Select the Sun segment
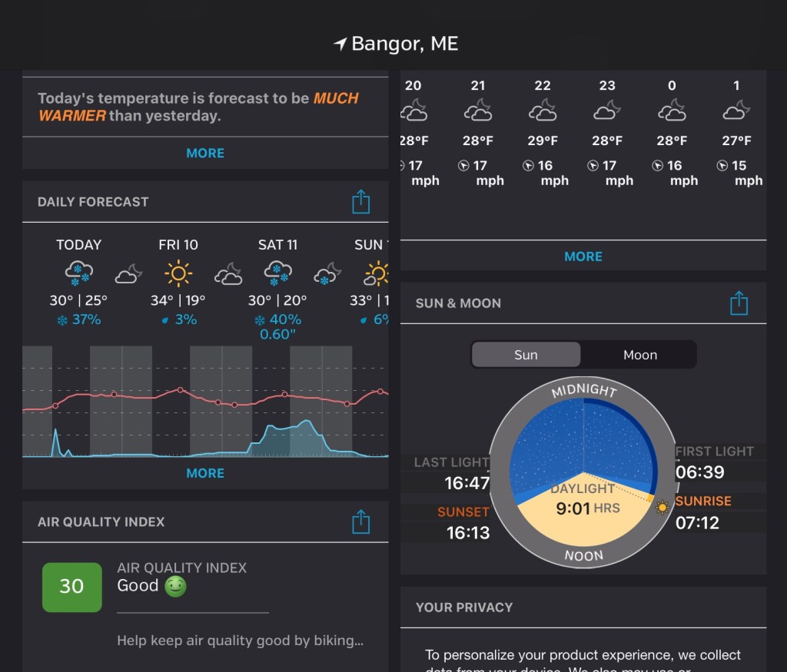This screenshot has width=787, height=672. pyautogui.click(x=526, y=355)
